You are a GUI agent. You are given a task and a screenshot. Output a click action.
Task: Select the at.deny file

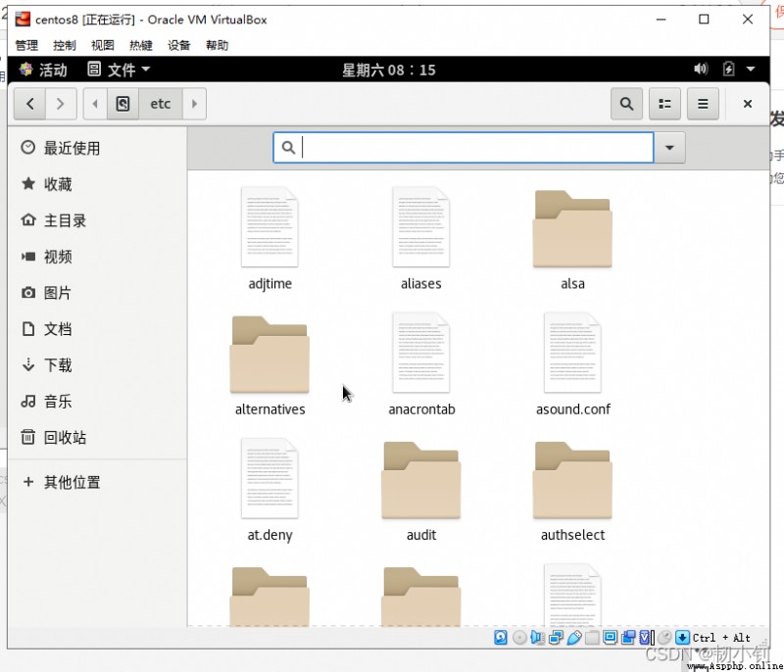[270, 490]
